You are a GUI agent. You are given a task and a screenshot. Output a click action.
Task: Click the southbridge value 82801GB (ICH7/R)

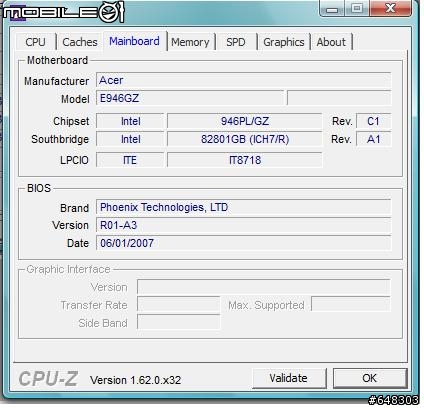tap(245, 139)
